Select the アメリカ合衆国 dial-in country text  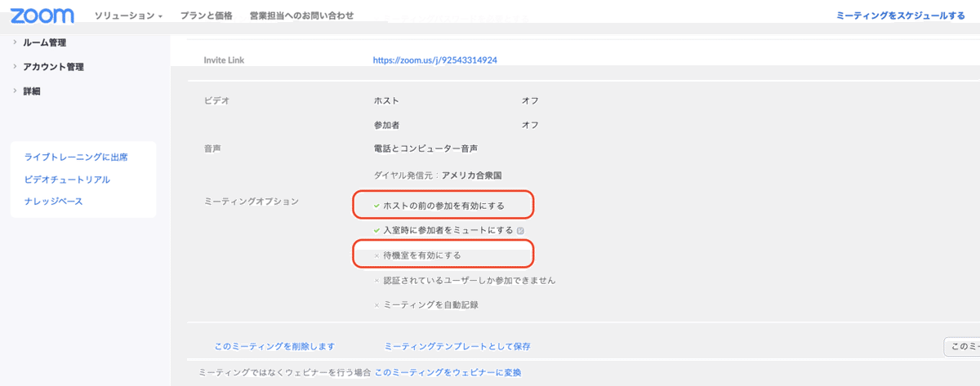[x=471, y=175]
